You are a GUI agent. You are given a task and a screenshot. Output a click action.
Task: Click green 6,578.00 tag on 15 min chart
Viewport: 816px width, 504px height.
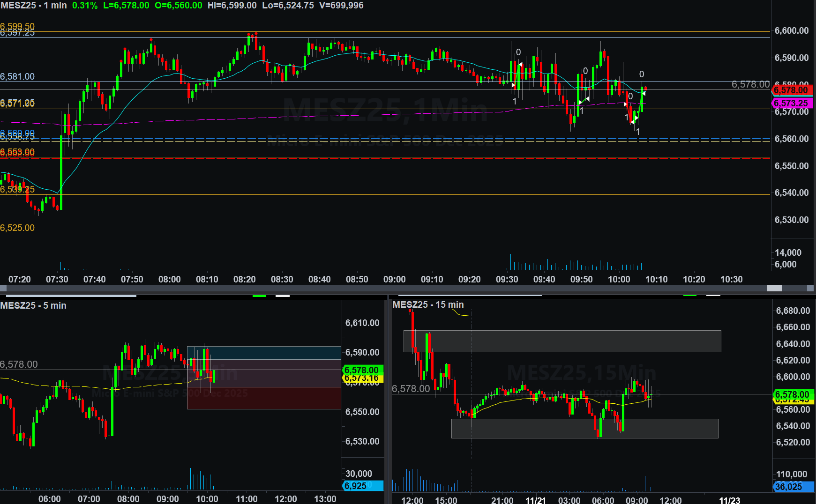point(793,394)
